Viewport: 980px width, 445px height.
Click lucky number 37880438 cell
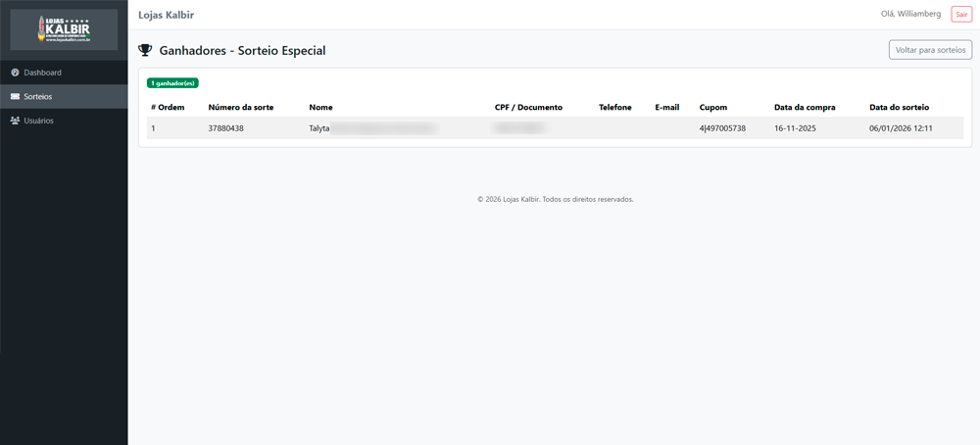pos(225,128)
